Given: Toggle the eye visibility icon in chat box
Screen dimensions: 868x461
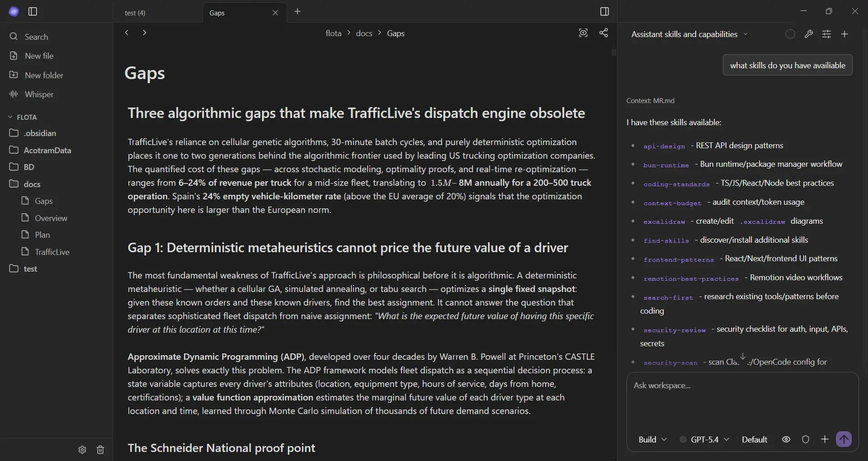Looking at the screenshot, I should [786, 439].
